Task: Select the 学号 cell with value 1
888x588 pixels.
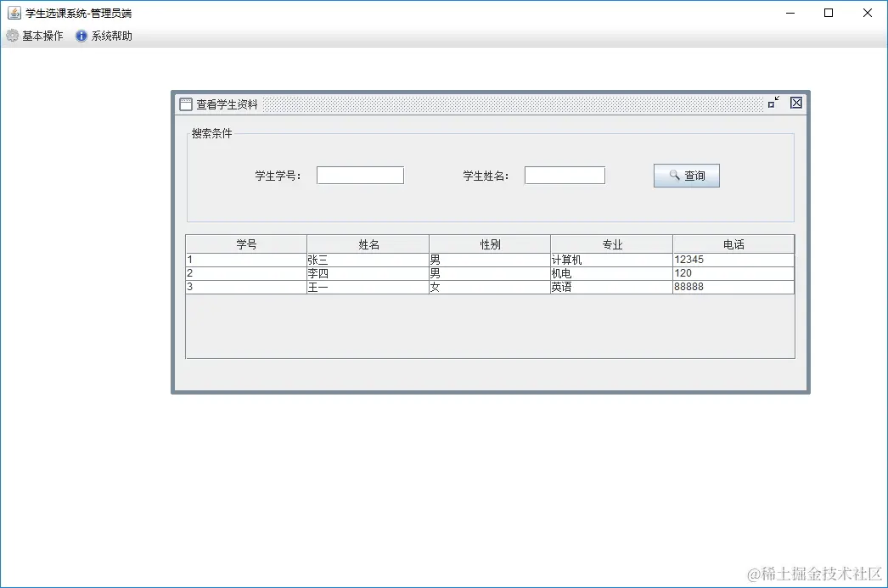Action: click(246, 260)
